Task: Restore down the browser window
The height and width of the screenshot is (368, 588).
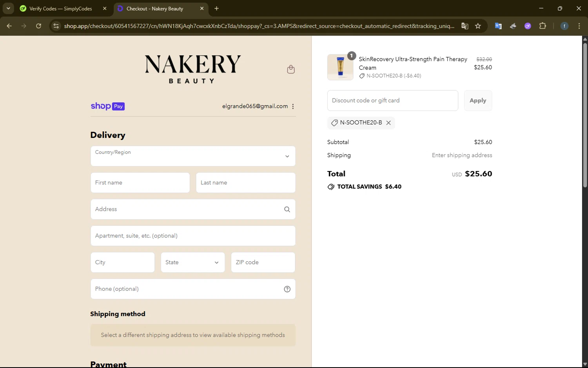Action: [x=560, y=8]
